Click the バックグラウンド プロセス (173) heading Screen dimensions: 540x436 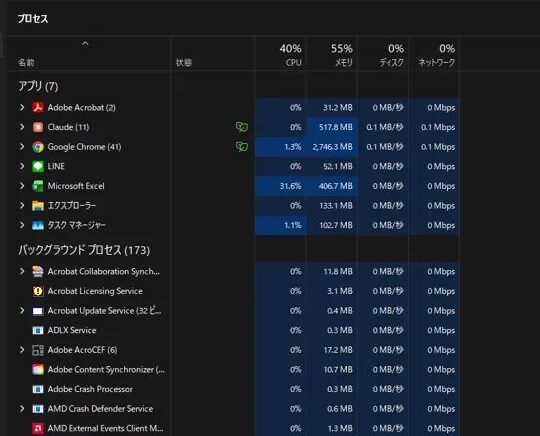click(x=84, y=250)
